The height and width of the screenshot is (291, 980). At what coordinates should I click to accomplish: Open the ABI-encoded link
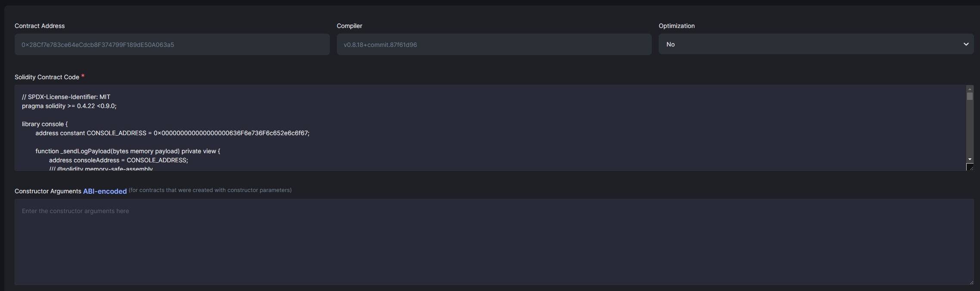(x=105, y=191)
